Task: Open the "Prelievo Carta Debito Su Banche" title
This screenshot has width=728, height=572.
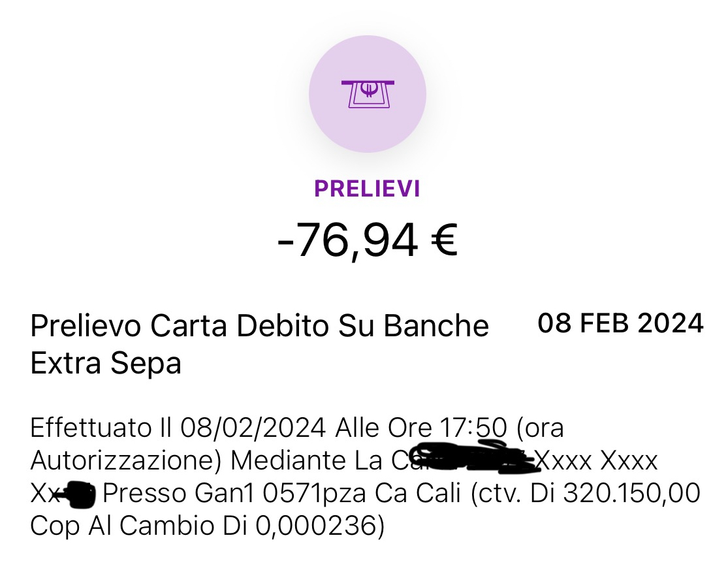Action: coord(259,326)
